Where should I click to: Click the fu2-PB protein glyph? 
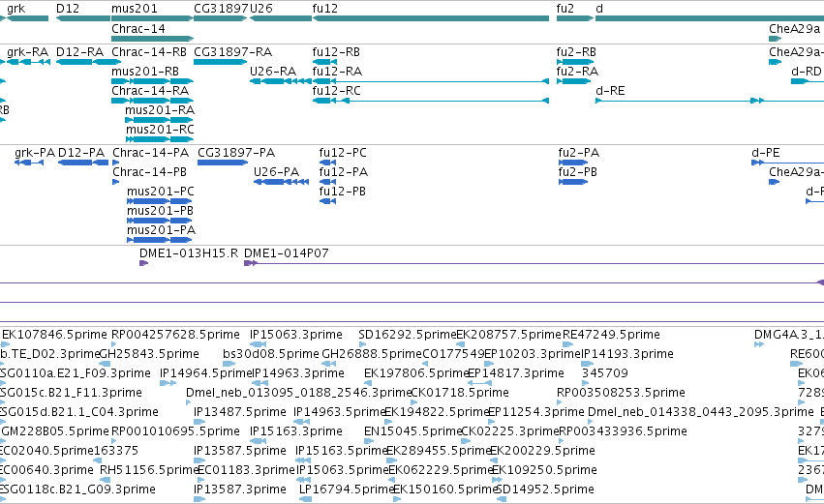573,182
